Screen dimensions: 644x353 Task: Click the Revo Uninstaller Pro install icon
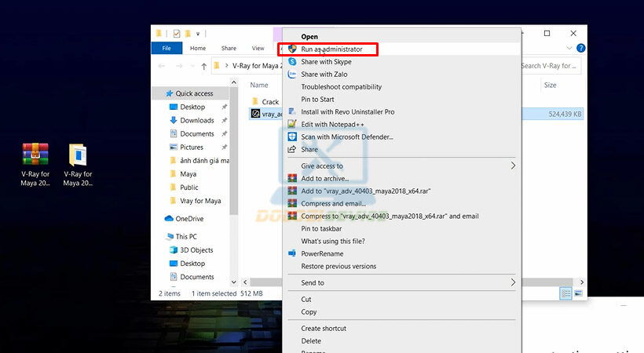tap(292, 111)
